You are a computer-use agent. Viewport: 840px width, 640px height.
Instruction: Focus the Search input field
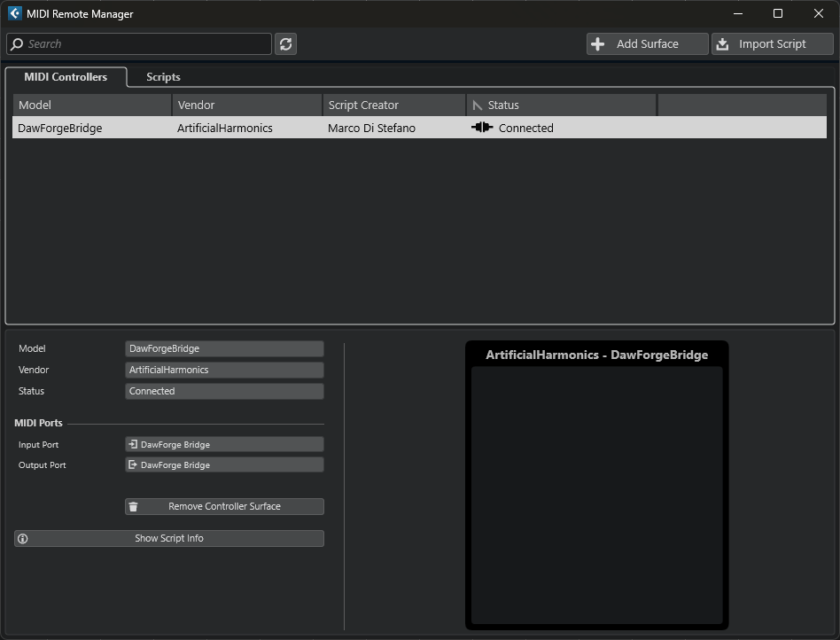(x=139, y=44)
